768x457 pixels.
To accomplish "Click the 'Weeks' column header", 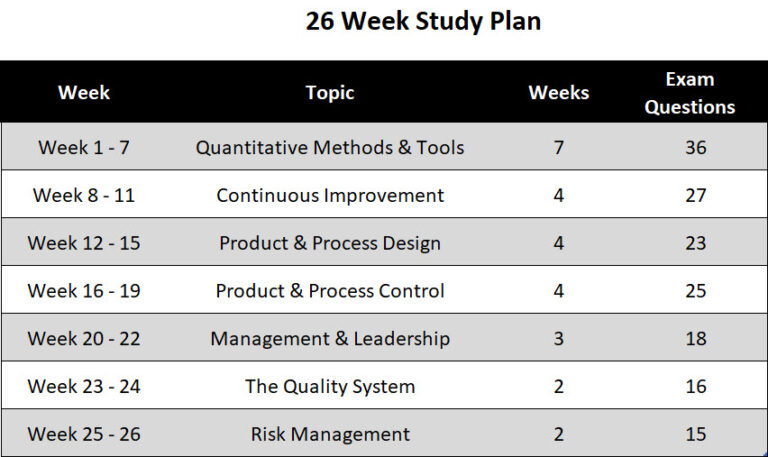I will pos(558,93).
